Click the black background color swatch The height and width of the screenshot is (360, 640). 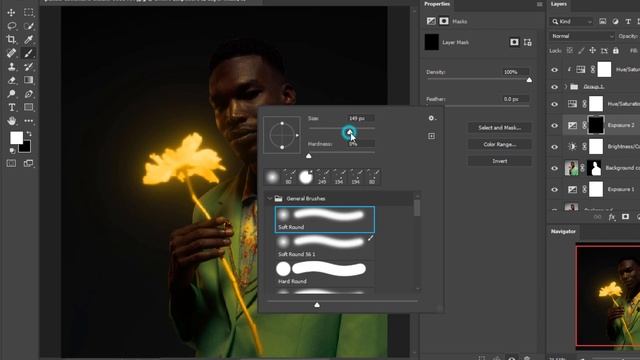coord(26,148)
